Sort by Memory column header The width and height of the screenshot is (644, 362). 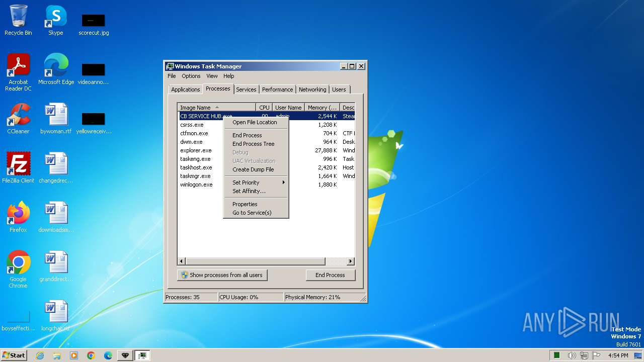(x=323, y=107)
